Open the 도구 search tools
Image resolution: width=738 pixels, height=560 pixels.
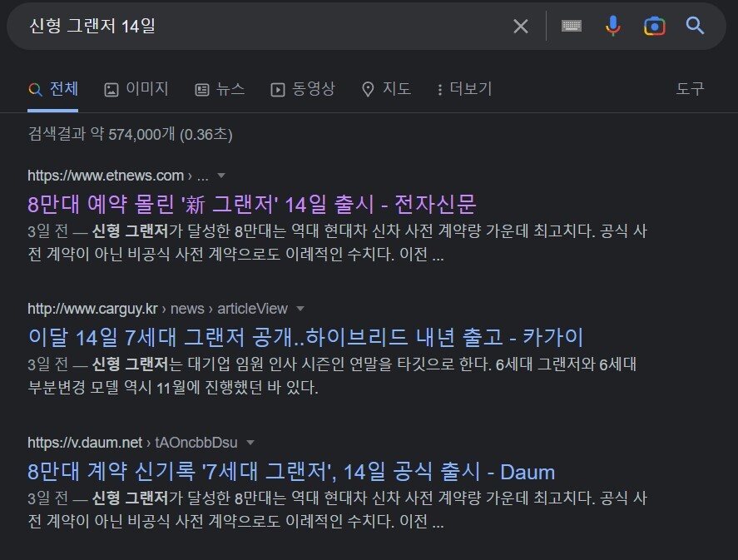point(690,89)
